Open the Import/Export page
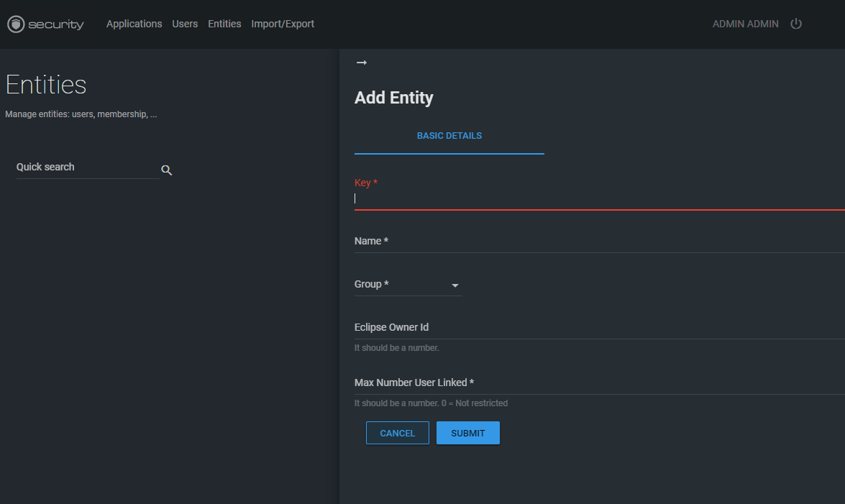Image resolution: width=845 pixels, height=504 pixels. click(x=283, y=24)
